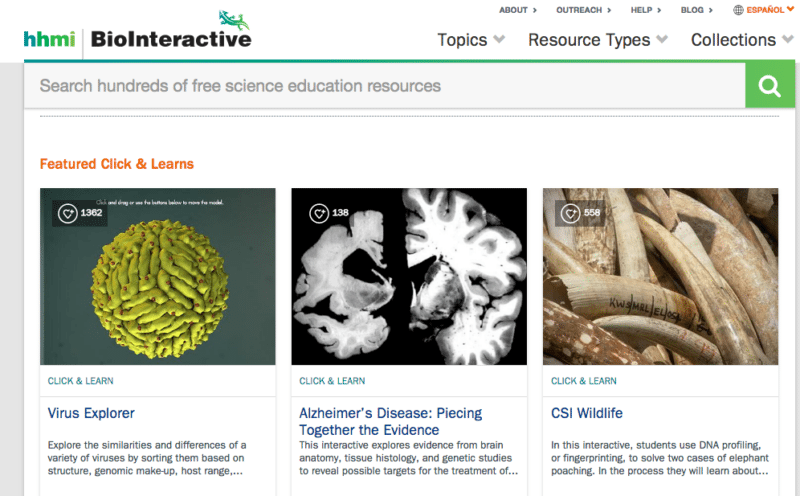Switch language via Español selector

tap(770, 10)
